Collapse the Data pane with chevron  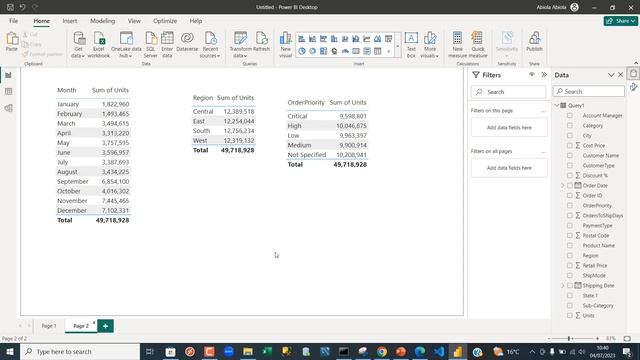[611, 75]
